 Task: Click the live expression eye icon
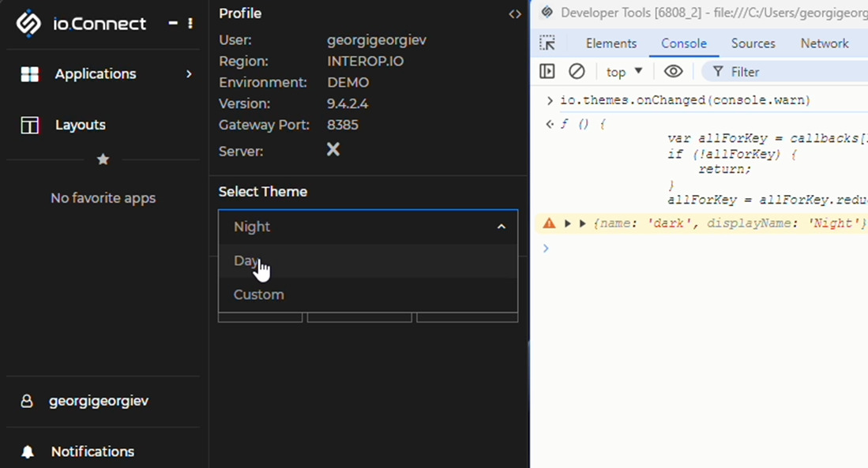(x=673, y=72)
